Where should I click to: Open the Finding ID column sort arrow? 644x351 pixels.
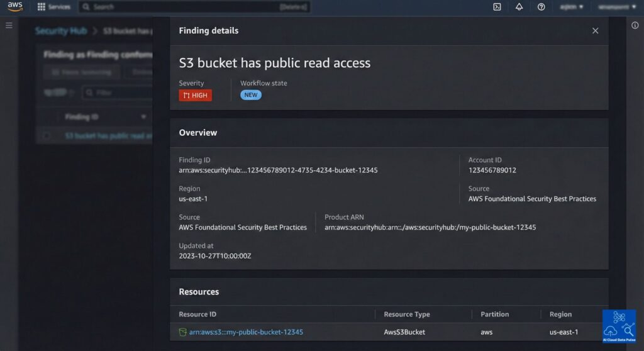coord(143,117)
